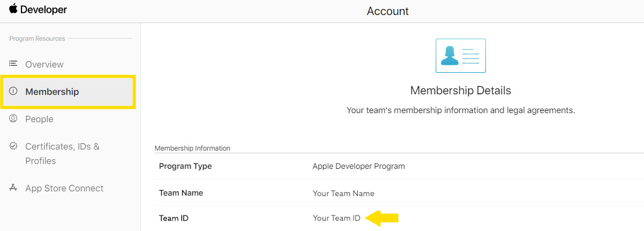Open the Overview sidebar item
The image size is (644, 231).
coord(44,64)
